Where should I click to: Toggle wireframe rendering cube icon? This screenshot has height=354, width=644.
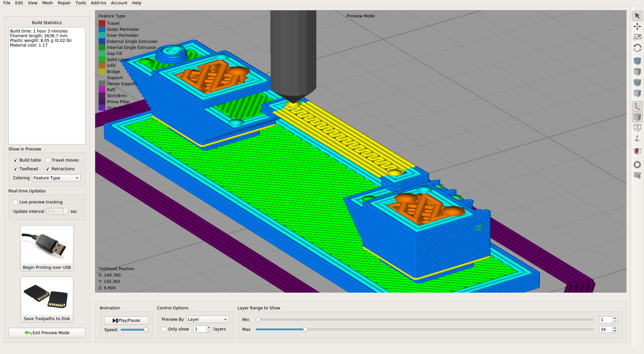pyautogui.click(x=637, y=128)
